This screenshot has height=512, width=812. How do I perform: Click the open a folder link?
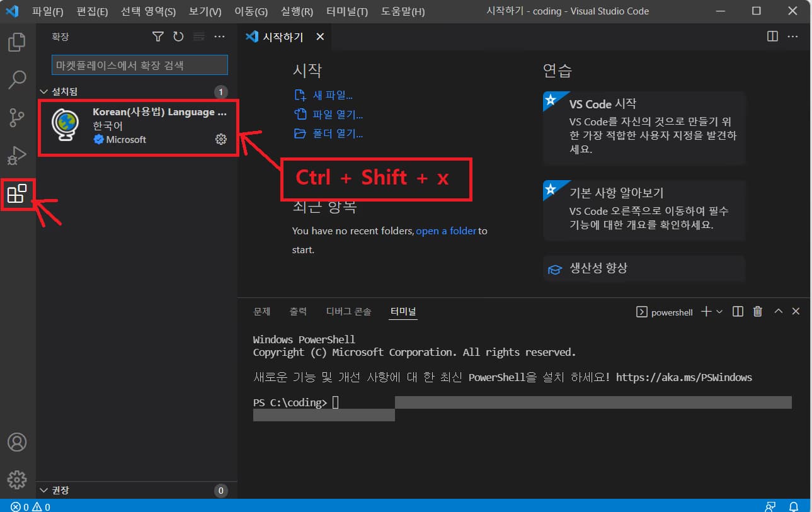446,230
